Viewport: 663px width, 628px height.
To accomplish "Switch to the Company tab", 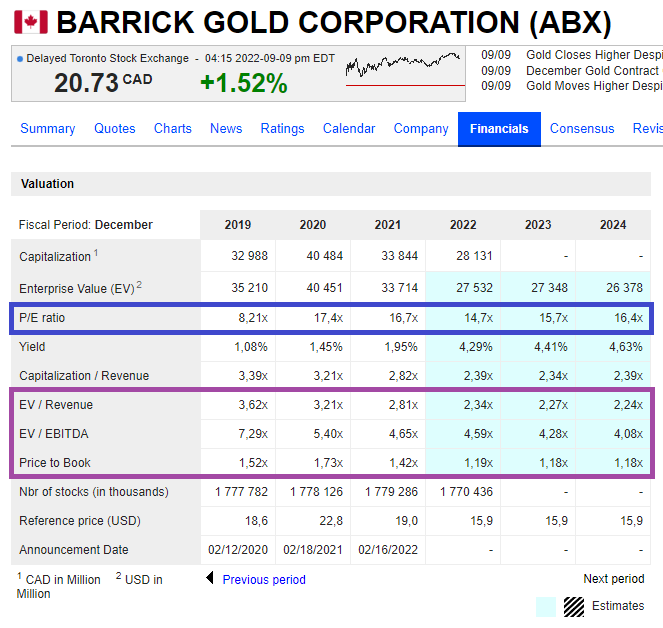I will pos(421,128).
